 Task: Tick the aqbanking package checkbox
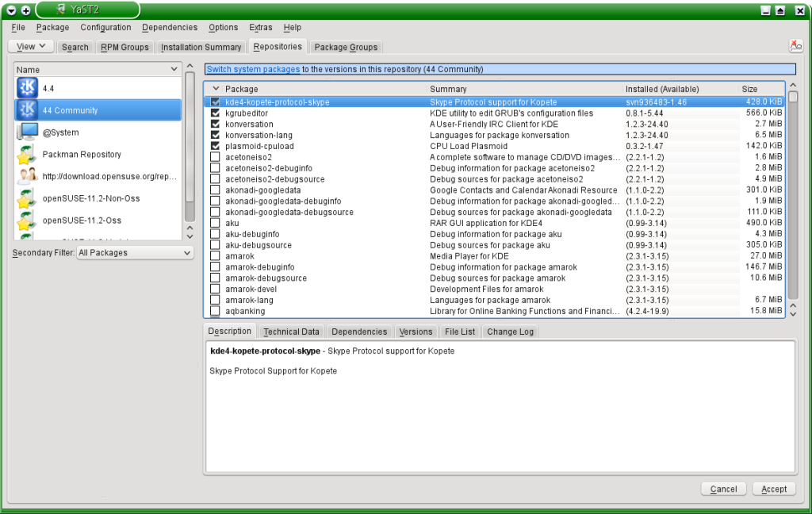pos(215,311)
